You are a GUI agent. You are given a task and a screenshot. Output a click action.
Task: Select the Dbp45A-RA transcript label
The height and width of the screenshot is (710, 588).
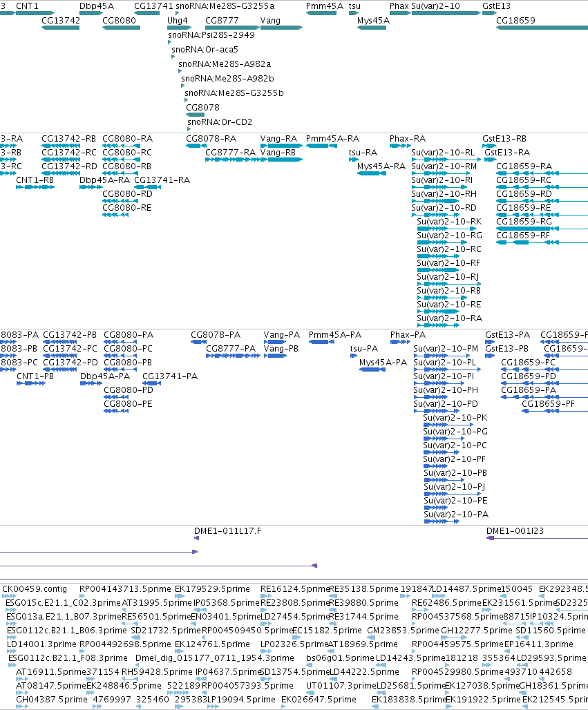104,180
